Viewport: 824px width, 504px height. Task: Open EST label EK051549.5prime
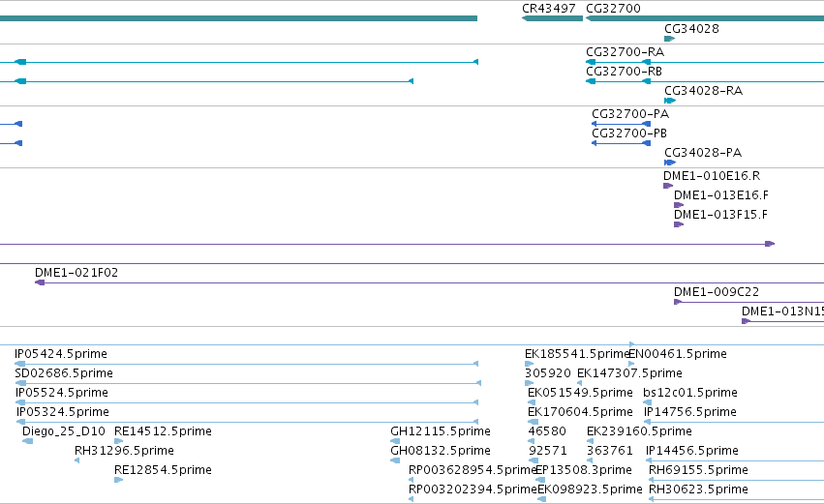click(x=580, y=393)
